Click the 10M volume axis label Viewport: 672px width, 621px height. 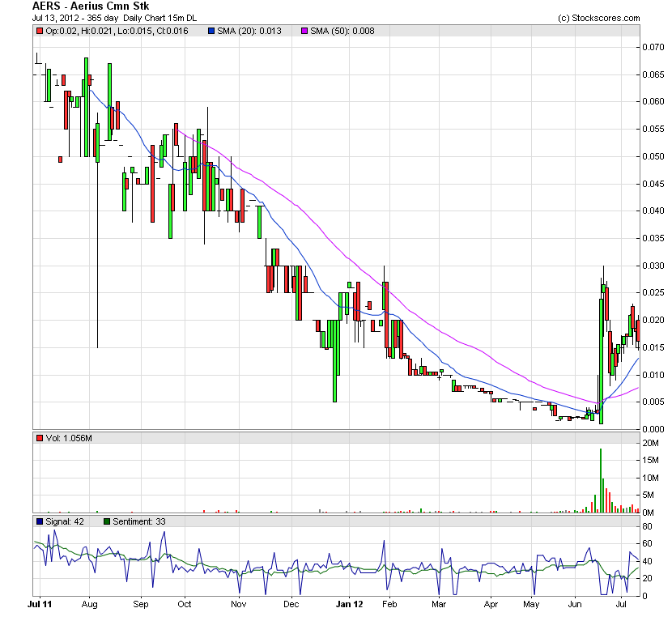coord(651,478)
